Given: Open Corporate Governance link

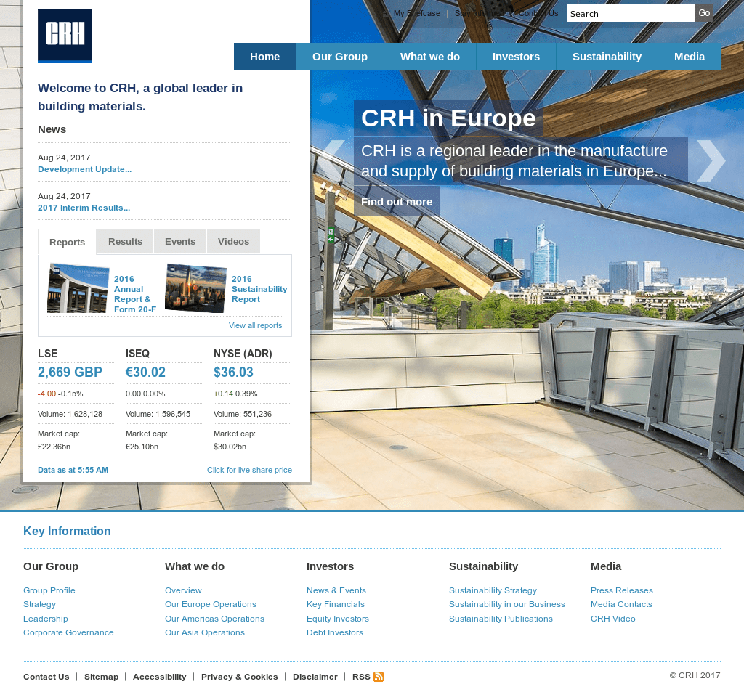Looking at the screenshot, I should tap(68, 632).
